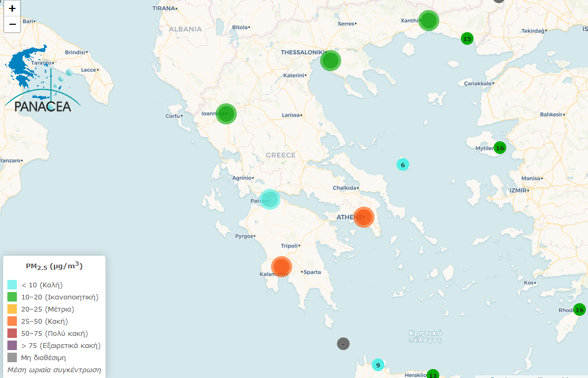Select the green marker at Xanthi
588x378 pixels.
(x=429, y=21)
